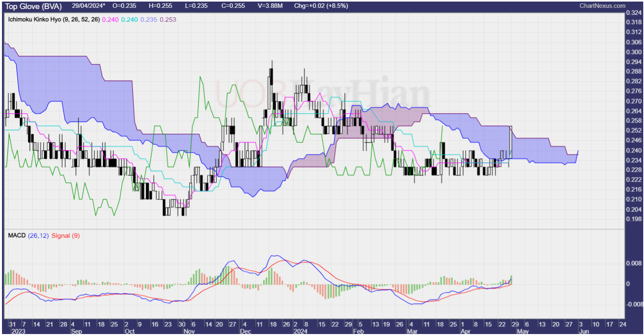Click the May month label
This screenshot has width=644, height=336.
coord(523,331)
